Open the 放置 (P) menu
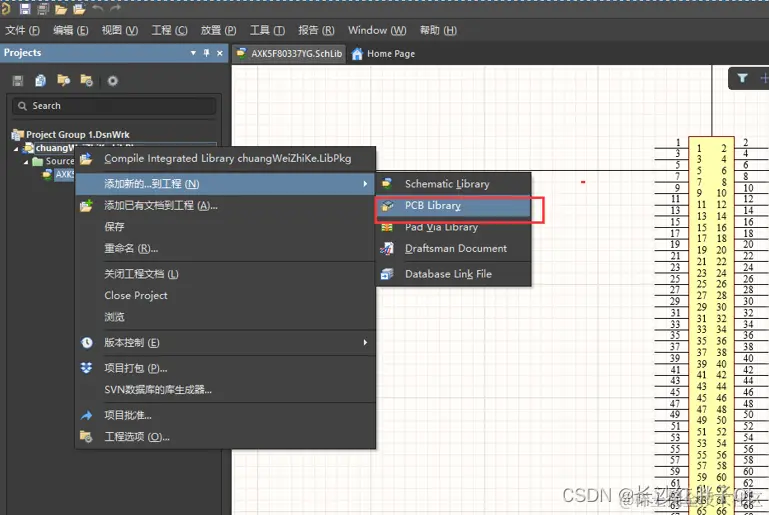769x515 pixels. [218, 30]
